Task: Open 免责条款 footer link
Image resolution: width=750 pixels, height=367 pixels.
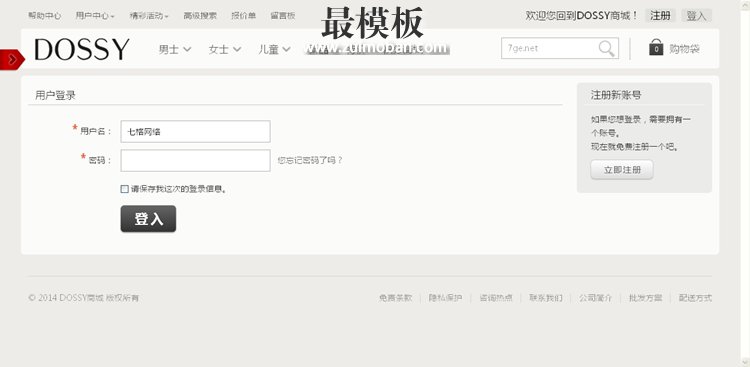Action: coord(395,298)
